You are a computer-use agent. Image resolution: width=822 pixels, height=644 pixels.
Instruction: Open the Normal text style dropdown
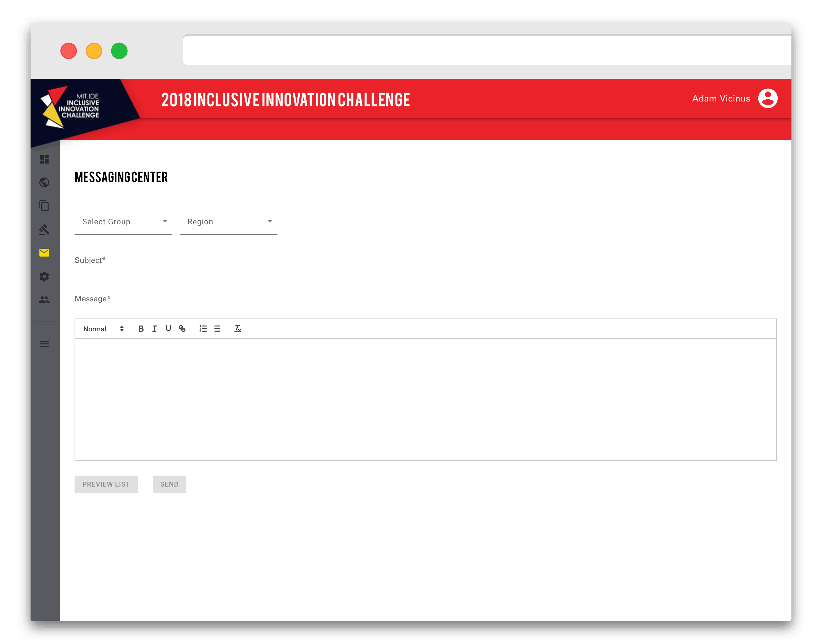pos(103,329)
